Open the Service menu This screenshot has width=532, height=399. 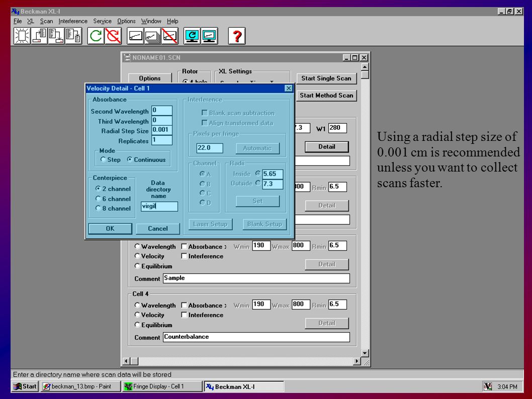pos(102,21)
